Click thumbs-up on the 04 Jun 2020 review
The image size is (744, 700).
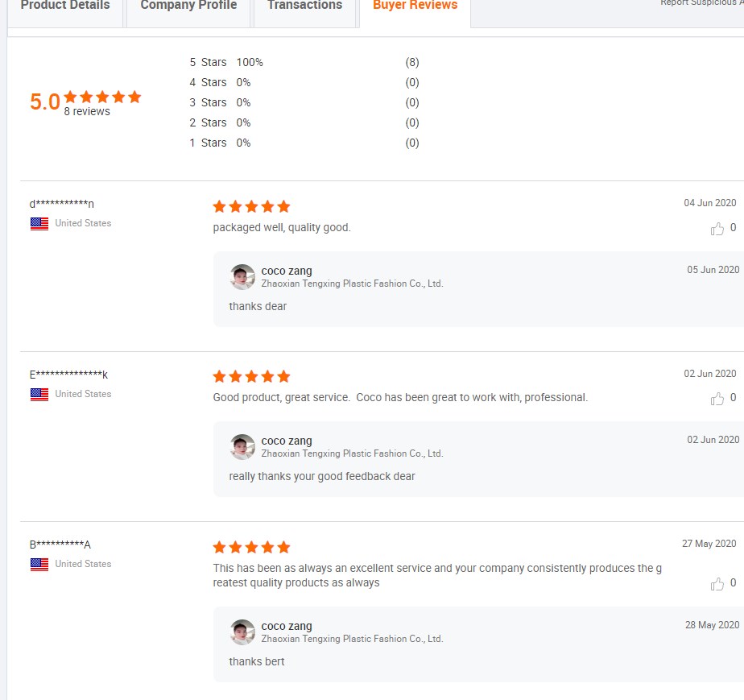click(x=717, y=229)
